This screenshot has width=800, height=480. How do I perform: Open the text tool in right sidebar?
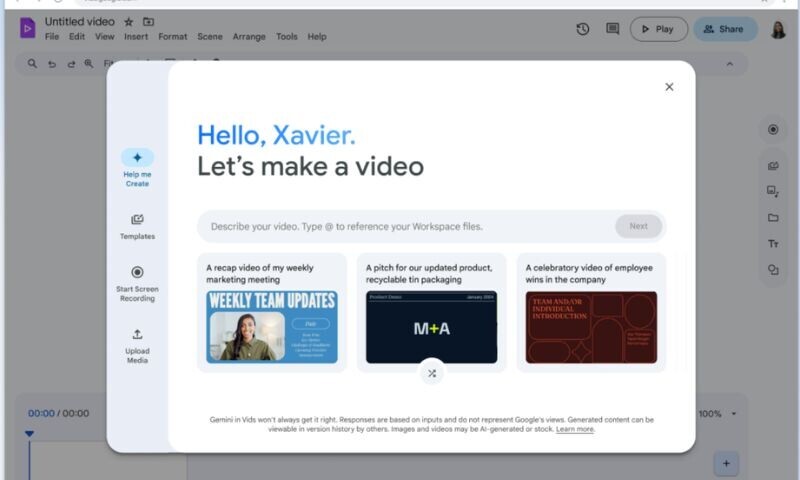point(773,244)
